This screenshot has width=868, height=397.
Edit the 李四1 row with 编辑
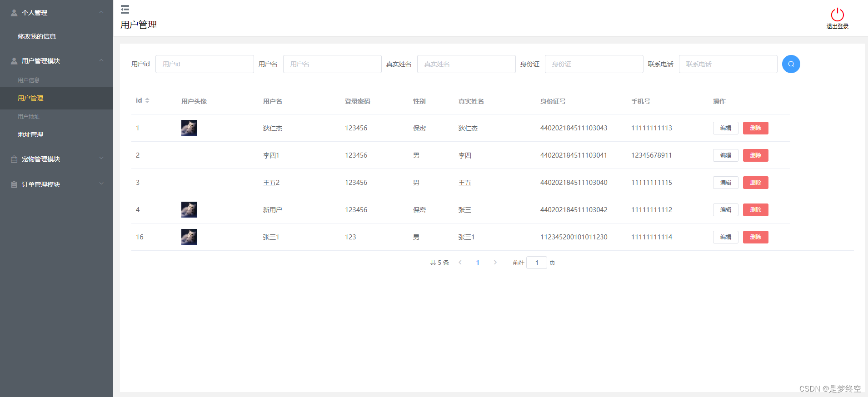click(x=725, y=155)
